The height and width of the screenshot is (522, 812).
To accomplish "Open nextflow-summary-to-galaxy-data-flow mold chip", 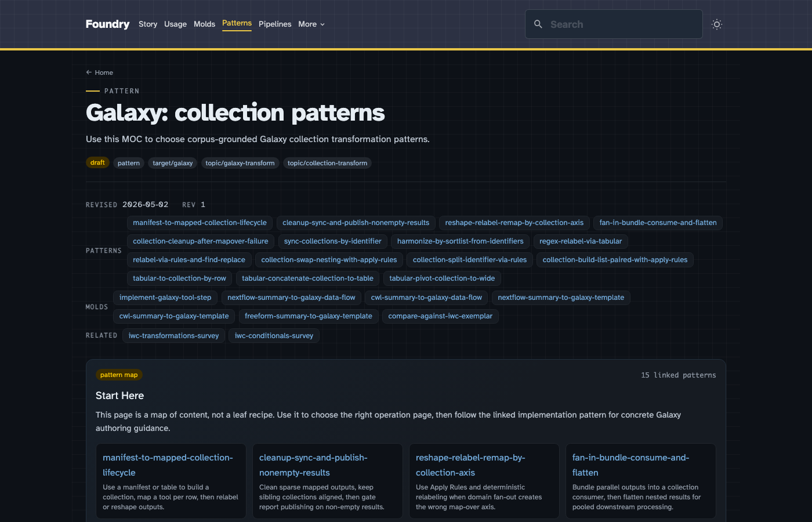I will 291,298.
